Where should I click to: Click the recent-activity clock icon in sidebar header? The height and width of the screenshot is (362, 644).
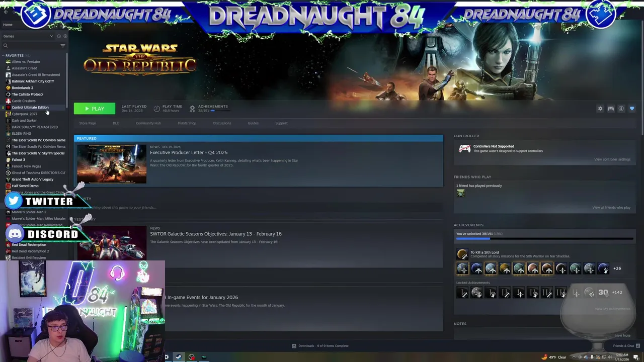pos(59,36)
